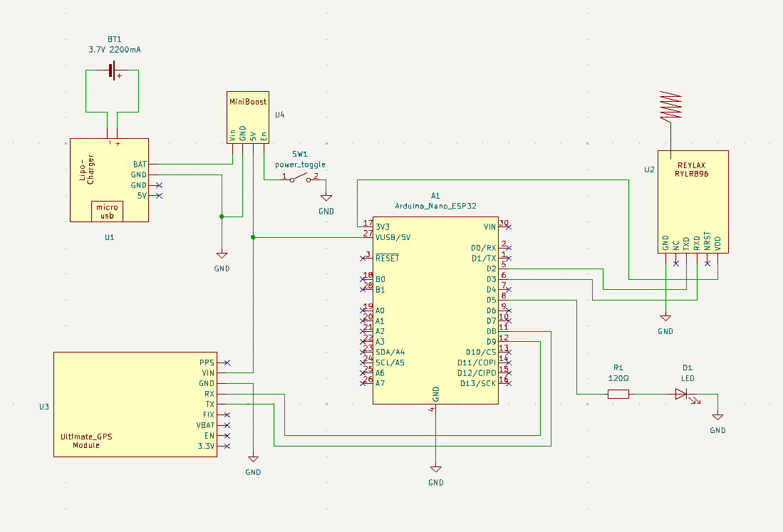783x532 pixels.
Task: Select the BT1 battery symbol
Action: coord(113,71)
